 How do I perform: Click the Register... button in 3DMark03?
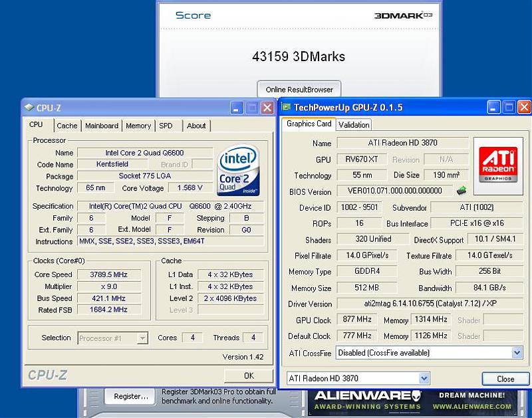pyautogui.click(x=130, y=396)
